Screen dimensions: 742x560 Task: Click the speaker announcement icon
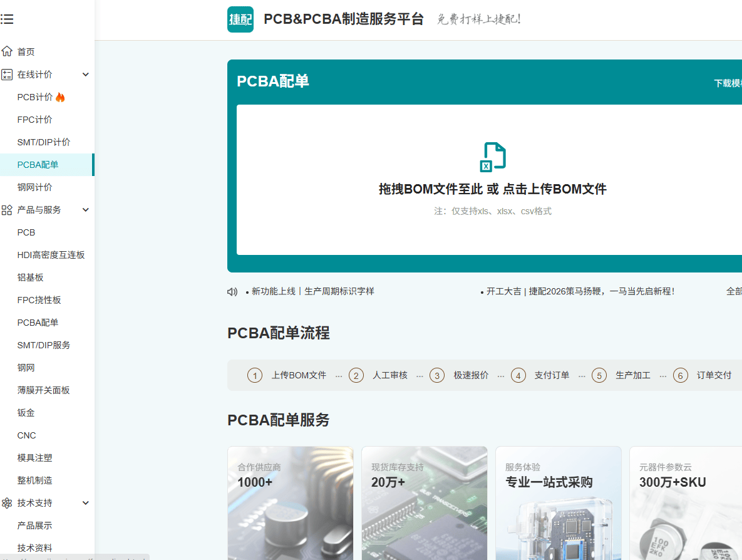[232, 291]
